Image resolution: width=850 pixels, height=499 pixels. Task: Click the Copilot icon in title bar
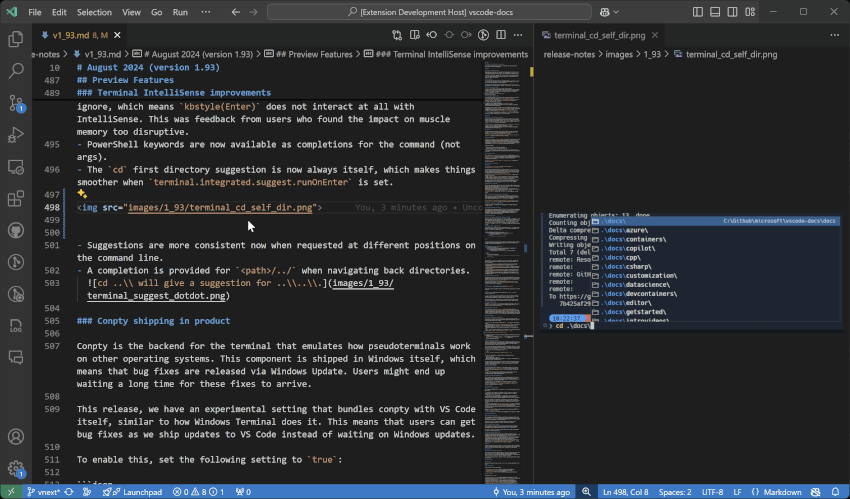(605, 12)
